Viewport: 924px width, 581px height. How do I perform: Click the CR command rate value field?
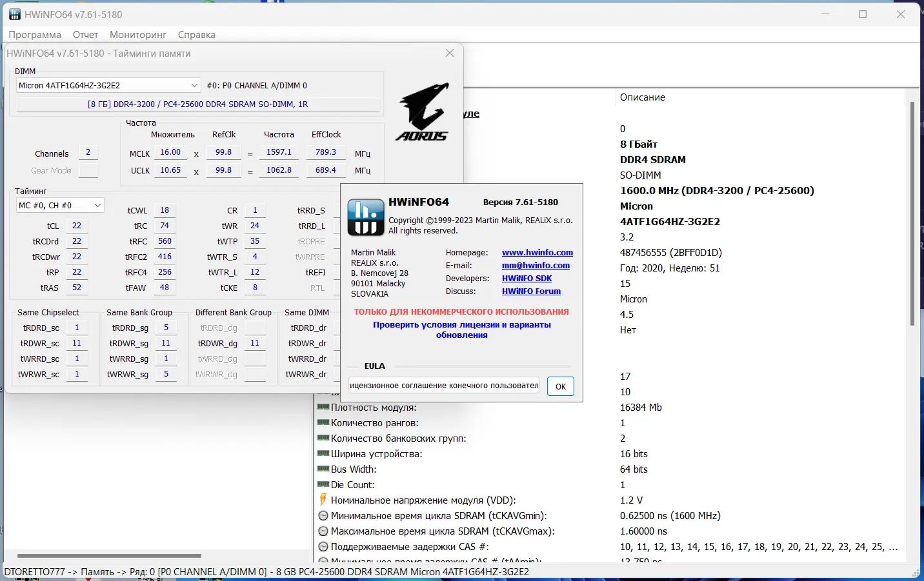tap(255, 210)
